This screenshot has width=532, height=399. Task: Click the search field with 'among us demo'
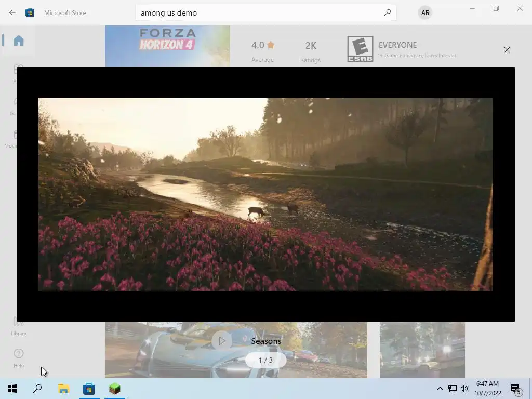click(265, 12)
